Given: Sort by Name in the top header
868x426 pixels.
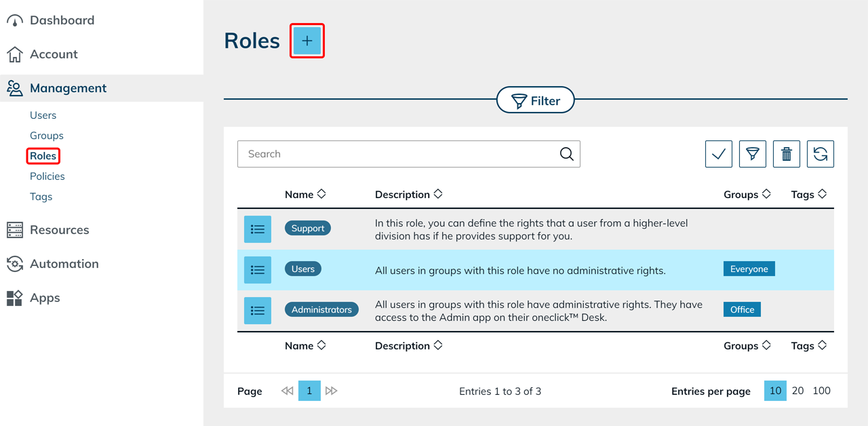Looking at the screenshot, I should [x=305, y=195].
